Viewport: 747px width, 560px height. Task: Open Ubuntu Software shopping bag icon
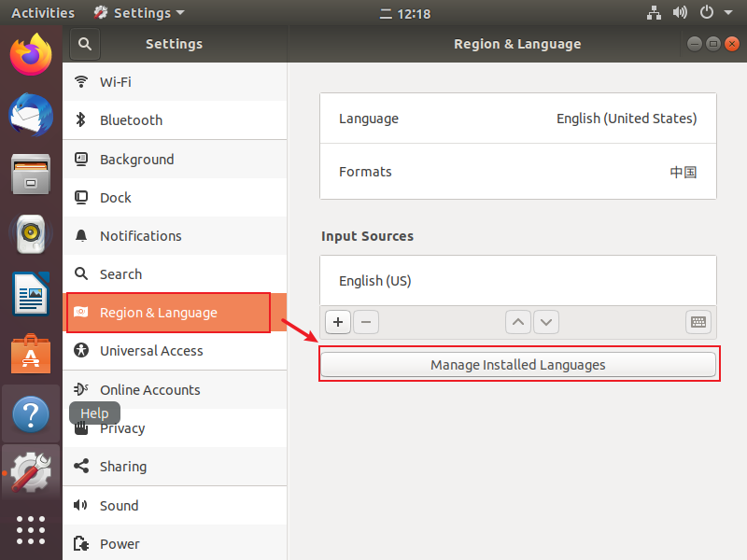click(31, 354)
